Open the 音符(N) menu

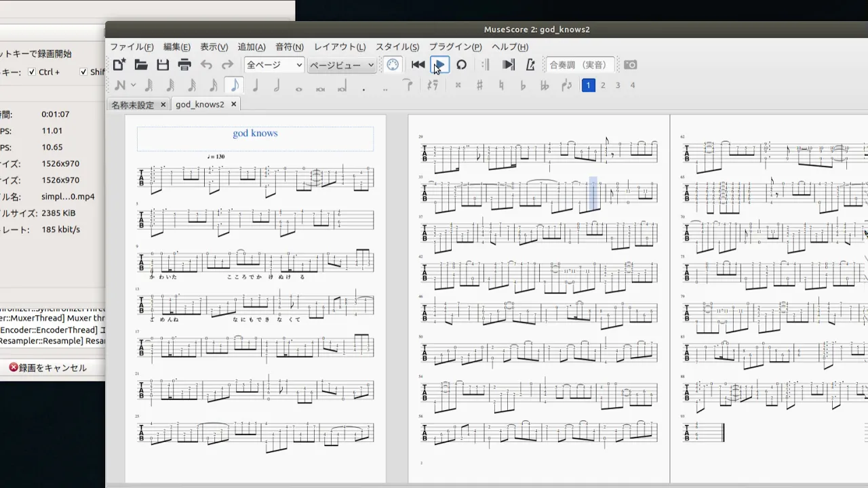(290, 47)
